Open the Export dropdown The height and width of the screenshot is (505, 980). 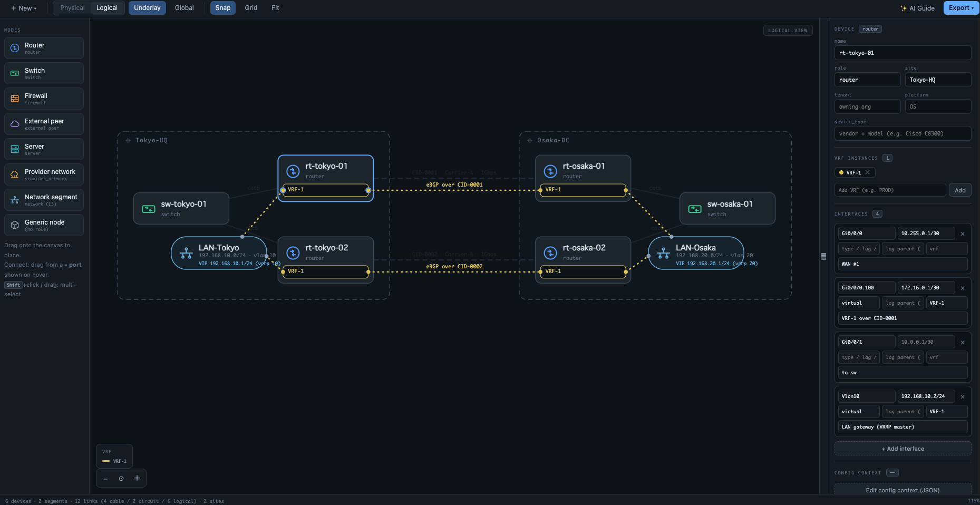click(x=961, y=8)
